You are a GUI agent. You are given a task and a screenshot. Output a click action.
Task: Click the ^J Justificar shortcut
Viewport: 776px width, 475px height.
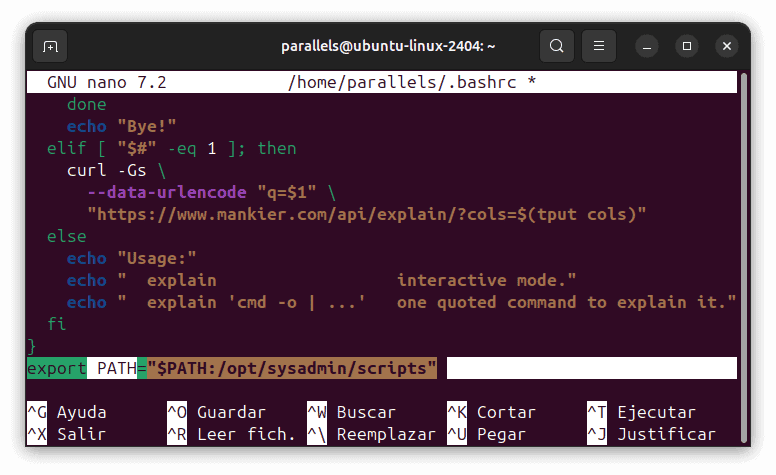click(651, 434)
